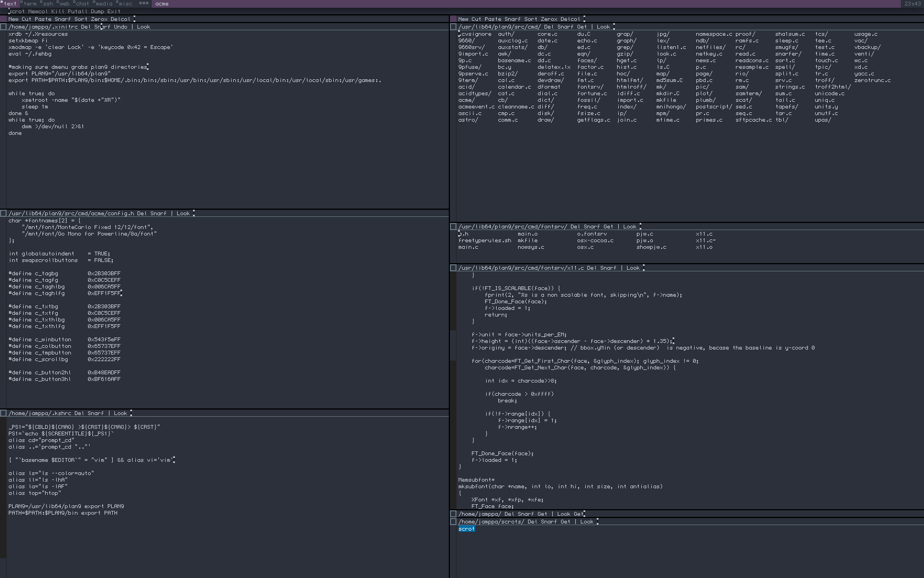Image resolution: width=924 pixels, height=578 pixels.
Task: Click the layout box of the /home/jamppa/ window
Action: click(453, 514)
